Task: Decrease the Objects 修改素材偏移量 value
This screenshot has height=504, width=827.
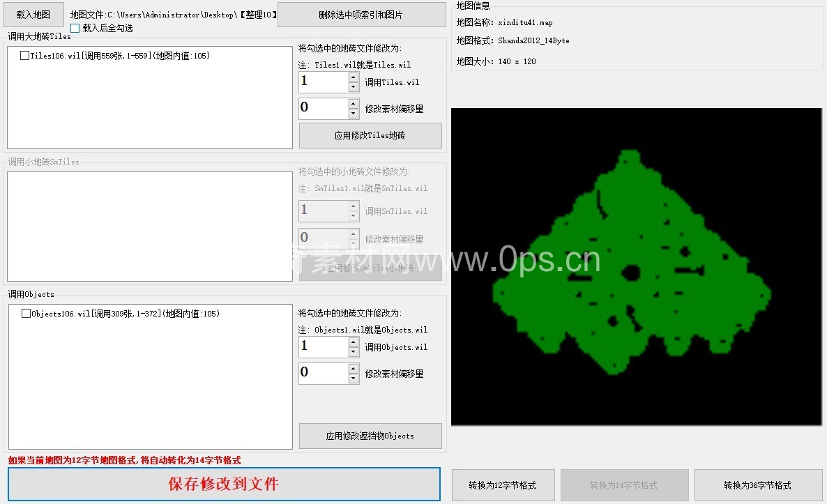Action: tap(354, 379)
